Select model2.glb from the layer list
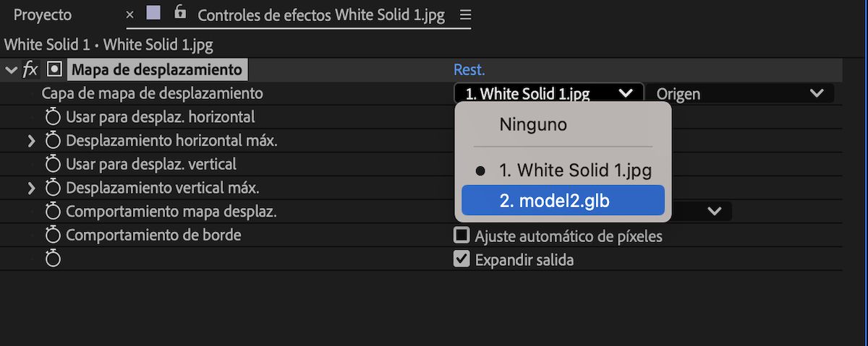Image resolution: width=868 pixels, height=346 pixels. 562,201
